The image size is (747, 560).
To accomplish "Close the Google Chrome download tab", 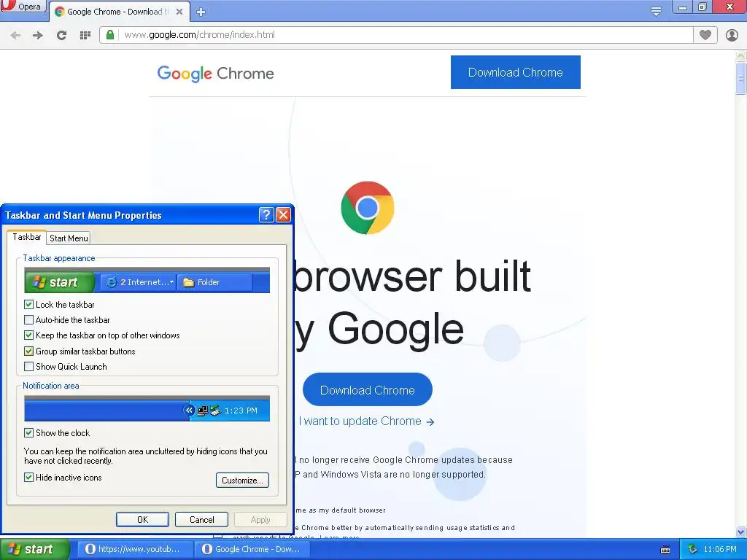I will pos(179,12).
